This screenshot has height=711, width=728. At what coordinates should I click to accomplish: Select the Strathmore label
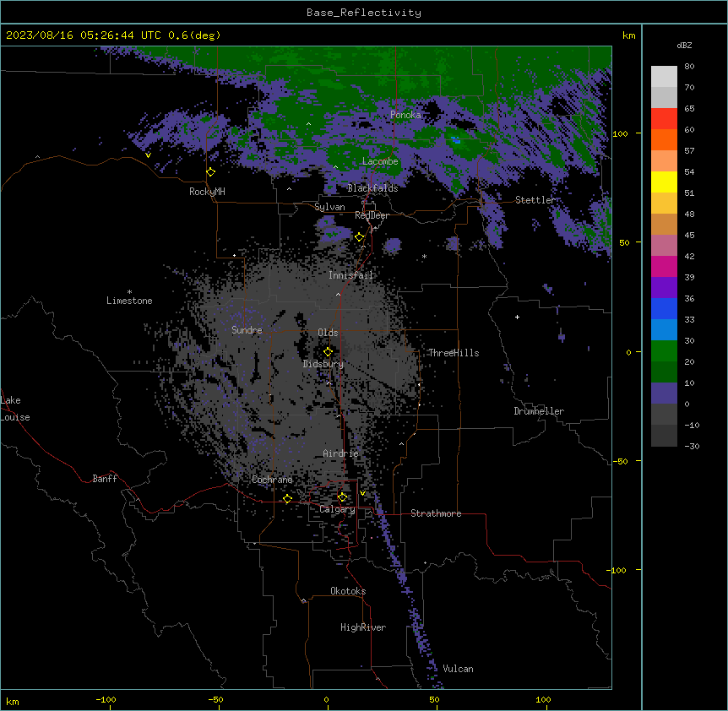436,513
